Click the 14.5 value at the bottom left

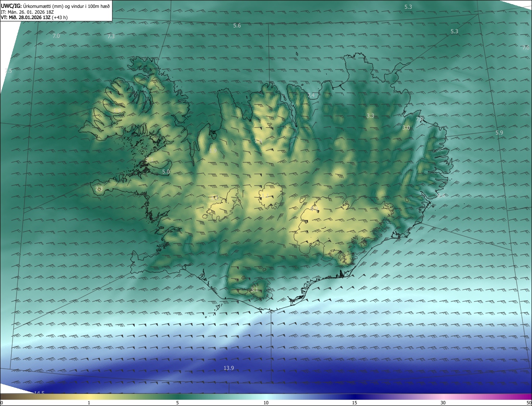pos(39,393)
